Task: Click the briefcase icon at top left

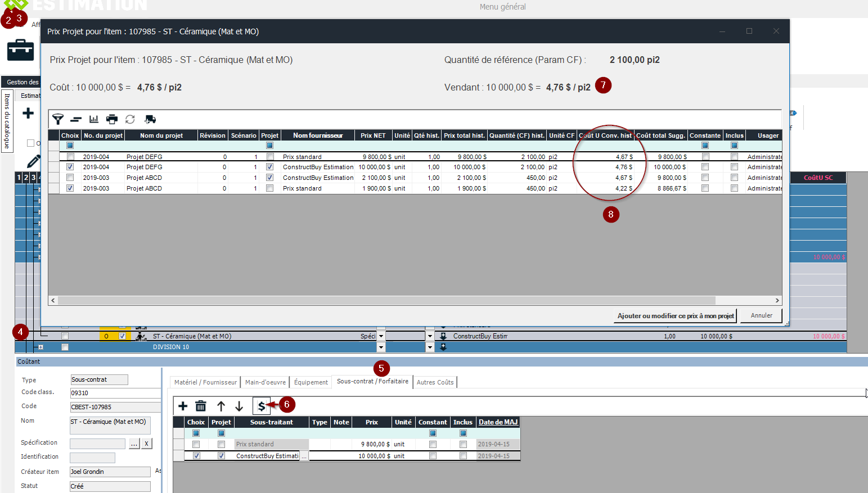Action: (20, 50)
